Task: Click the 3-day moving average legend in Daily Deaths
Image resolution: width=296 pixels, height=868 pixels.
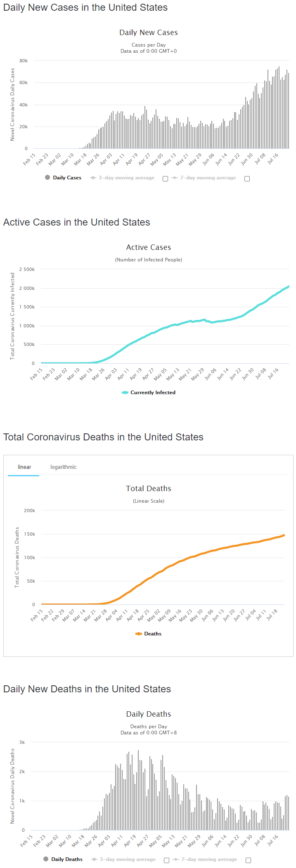Action: point(123,859)
